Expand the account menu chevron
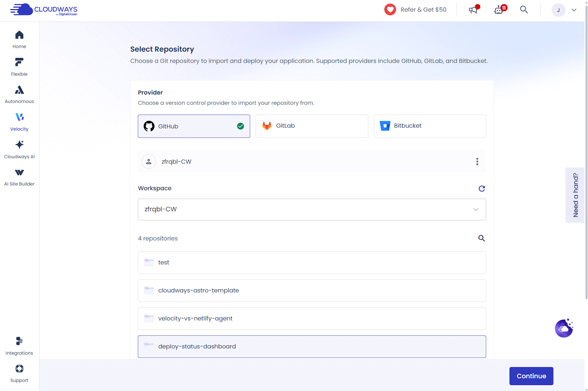This screenshot has height=391, width=588. point(574,10)
